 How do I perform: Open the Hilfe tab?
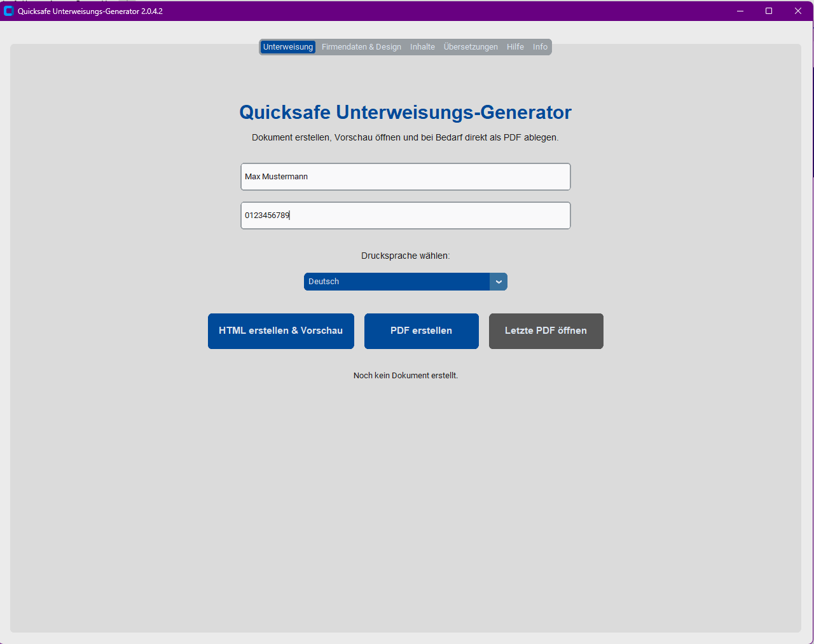(515, 46)
